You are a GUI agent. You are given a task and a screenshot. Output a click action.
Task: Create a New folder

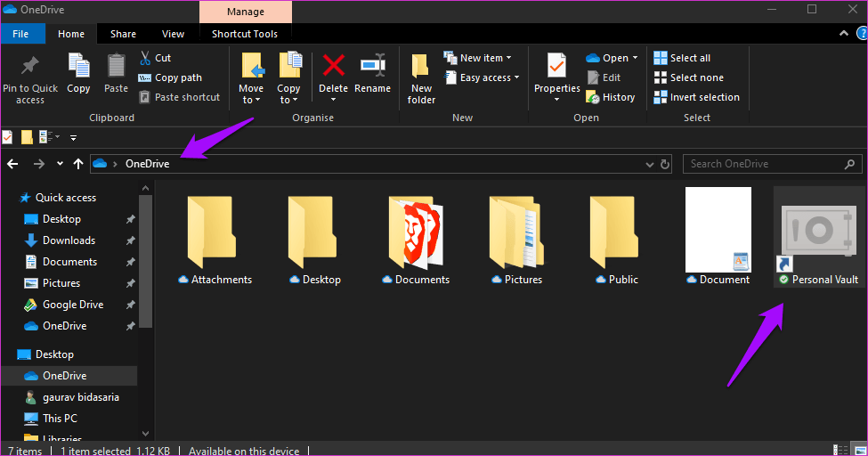tap(421, 78)
